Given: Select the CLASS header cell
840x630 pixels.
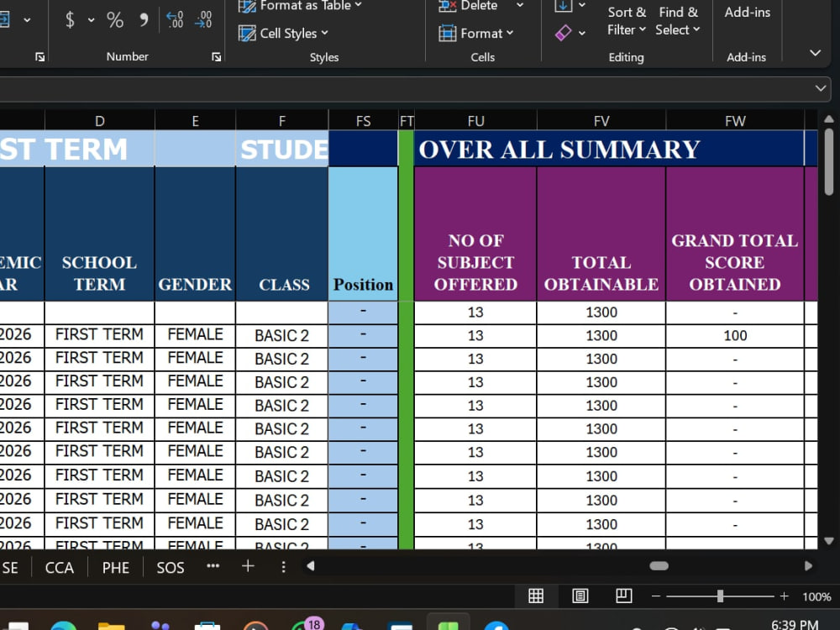Looking at the screenshot, I should pyautogui.click(x=282, y=234).
